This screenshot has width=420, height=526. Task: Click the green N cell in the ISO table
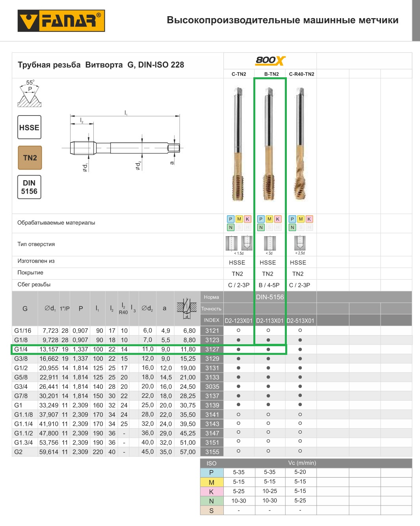point(212,501)
